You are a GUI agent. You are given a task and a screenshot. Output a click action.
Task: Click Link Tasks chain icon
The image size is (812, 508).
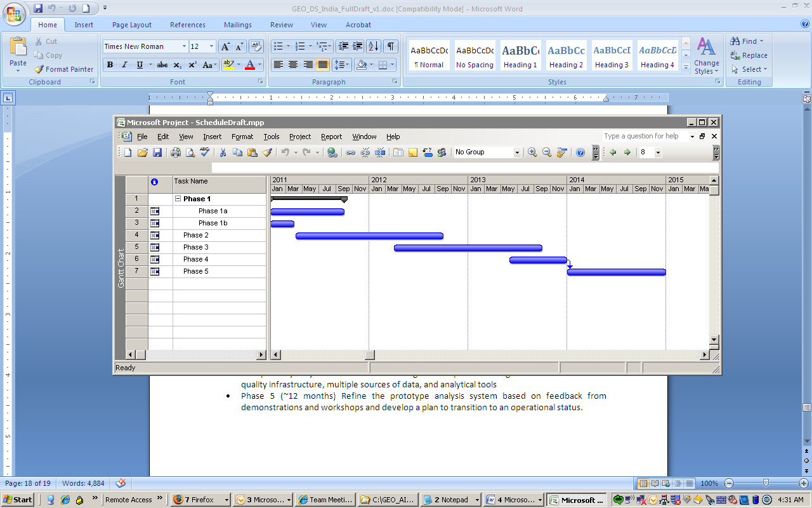[x=350, y=152]
